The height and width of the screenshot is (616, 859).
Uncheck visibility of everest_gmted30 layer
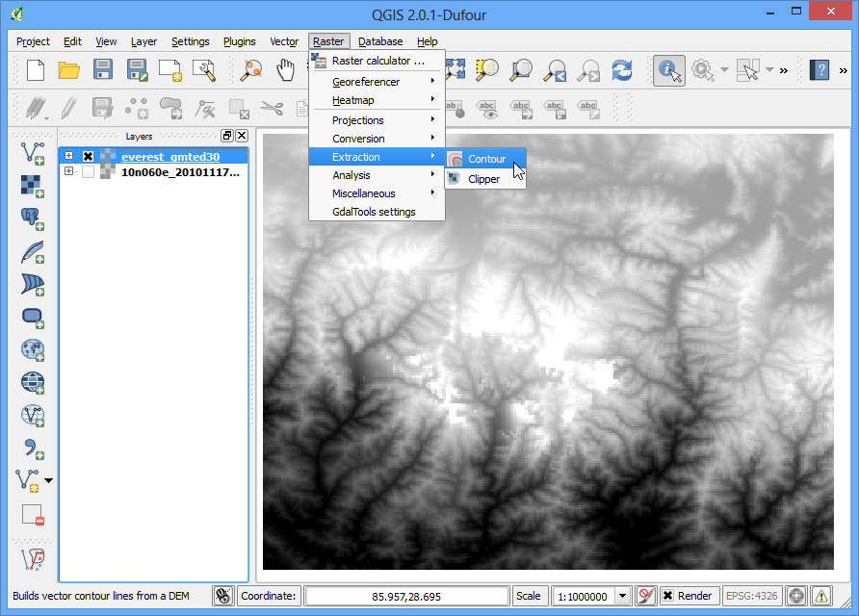pyautogui.click(x=88, y=157)
